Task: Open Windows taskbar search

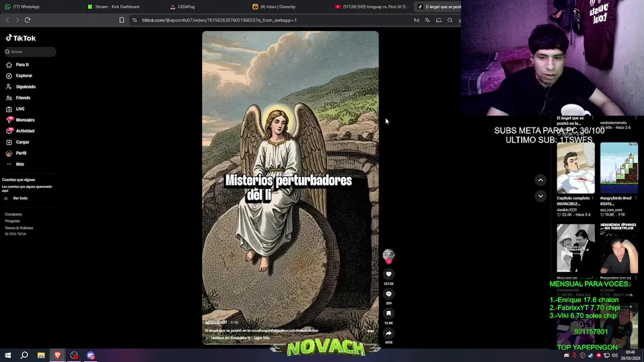Action: 24,355
